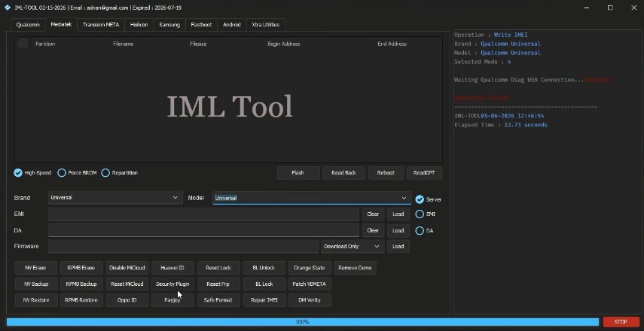Click the ReadGPT button

pyautogui.click(x=424, y=173)
